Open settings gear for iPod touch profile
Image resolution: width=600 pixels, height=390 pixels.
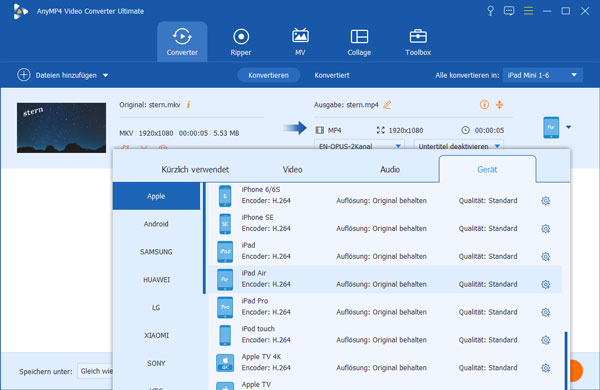[546, 340]
